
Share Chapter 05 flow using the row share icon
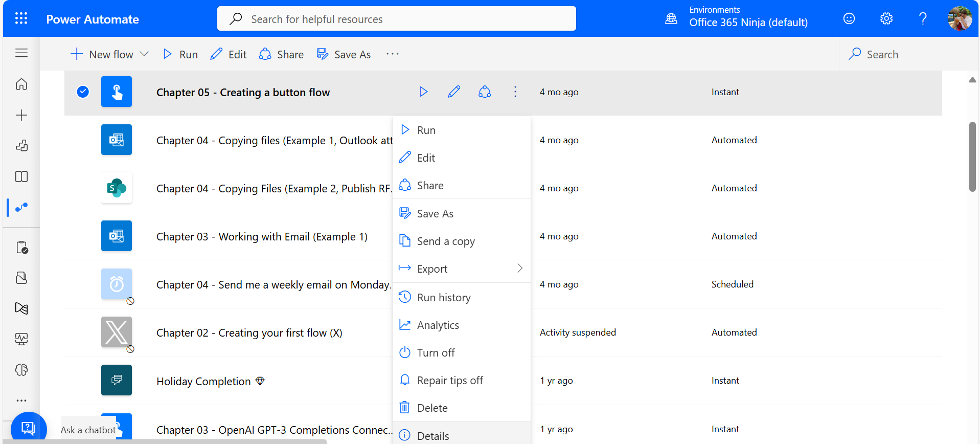click(x=485, y=92)
